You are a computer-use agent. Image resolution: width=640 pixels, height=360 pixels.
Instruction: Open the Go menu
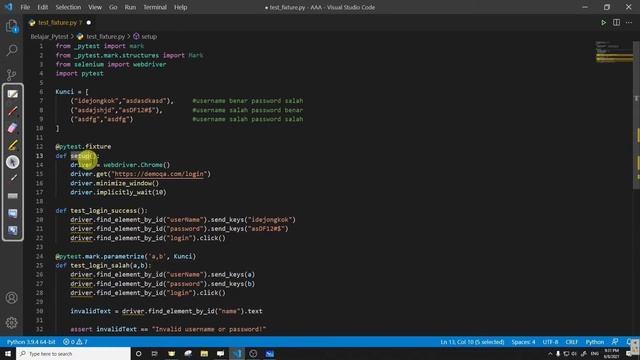coord(113,7)
